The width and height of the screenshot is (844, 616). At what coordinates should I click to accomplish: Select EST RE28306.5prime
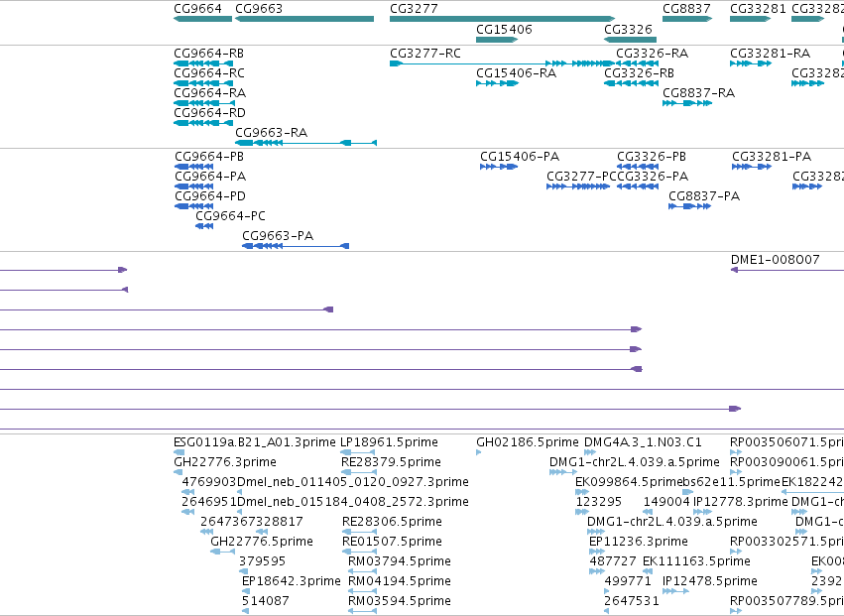392,523
